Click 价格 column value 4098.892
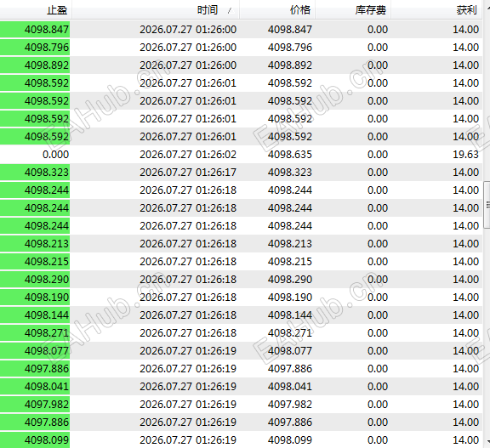Viewport: 490px width, 448px height. pyautogui.click(x=290, y=65)
